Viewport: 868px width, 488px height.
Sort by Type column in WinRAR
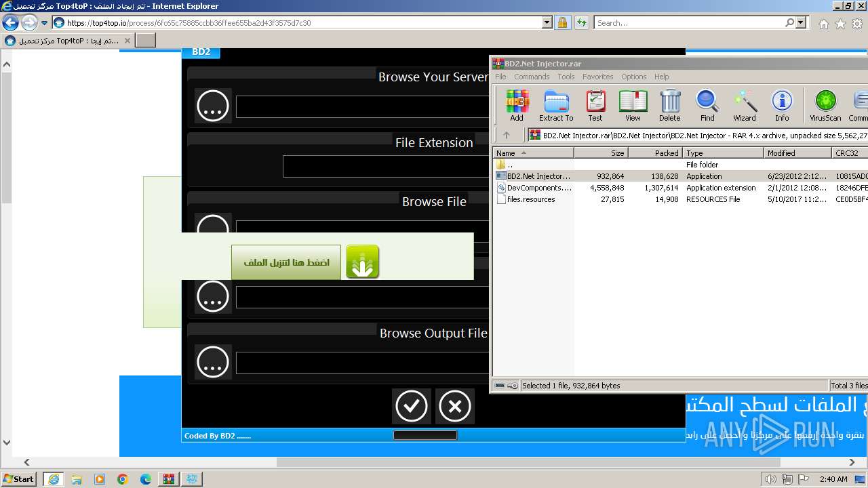click(x=723, y=153)
